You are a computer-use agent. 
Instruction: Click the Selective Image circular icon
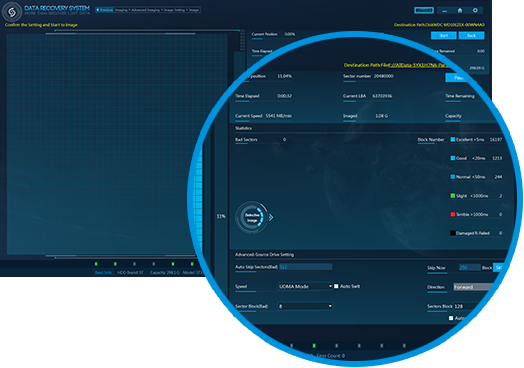252,217
